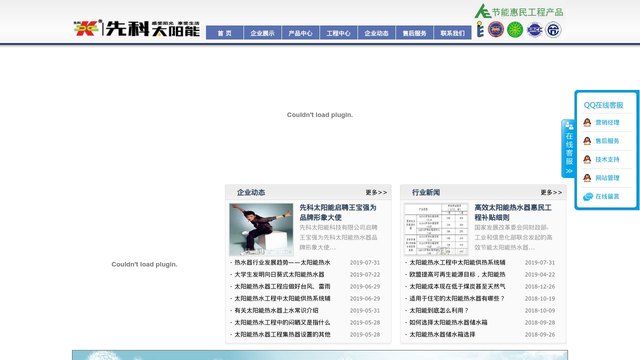Click the dark blue gear-shaped certification badge
640x360 pixels.
tap(534, 30)
